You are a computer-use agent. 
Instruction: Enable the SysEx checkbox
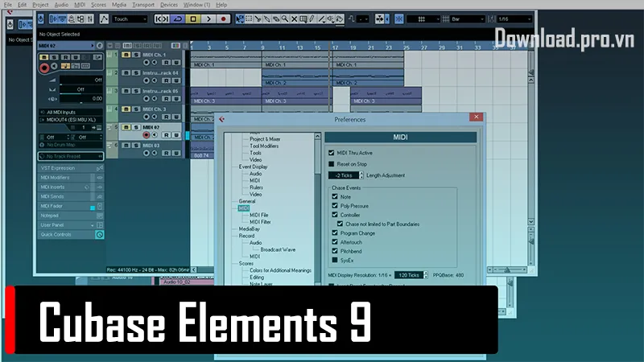335,260
